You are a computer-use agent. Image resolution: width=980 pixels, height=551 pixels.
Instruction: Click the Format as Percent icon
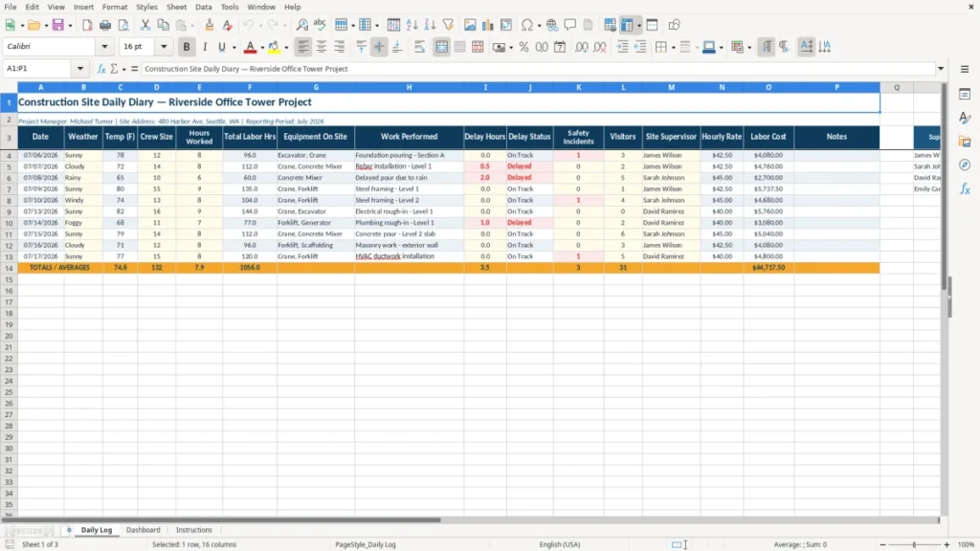coord(523,47)
